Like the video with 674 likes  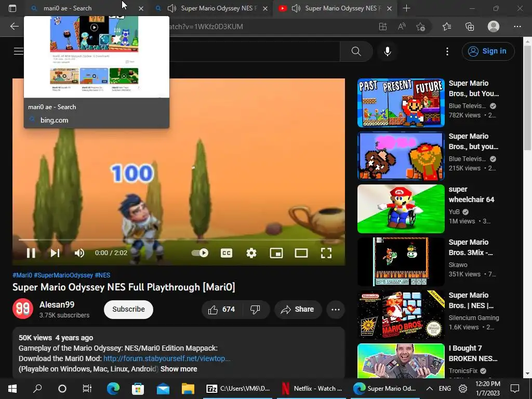[222, 309]
